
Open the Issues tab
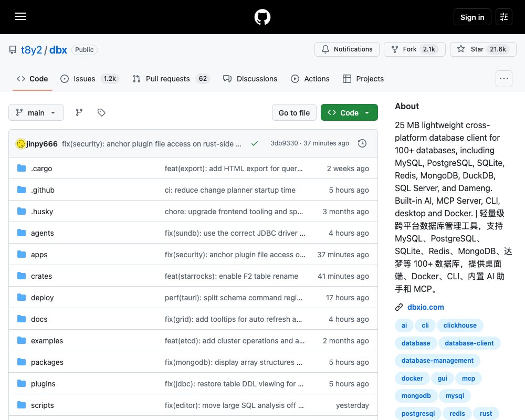(x=89, y=79)
